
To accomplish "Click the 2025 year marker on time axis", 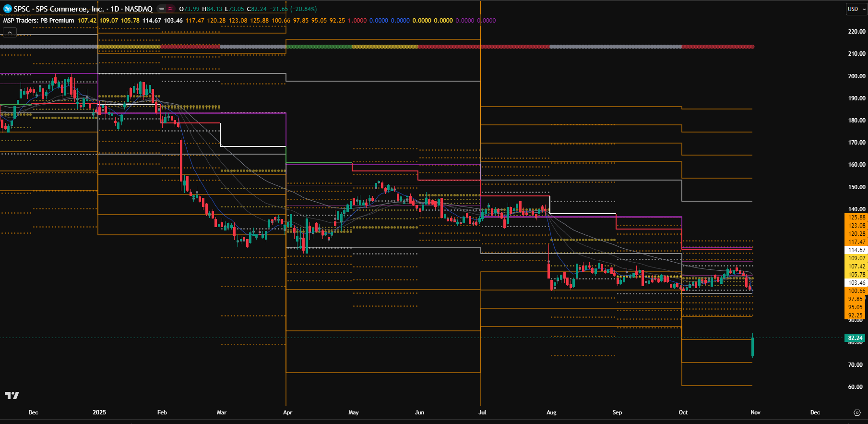I will pos(99,412).
